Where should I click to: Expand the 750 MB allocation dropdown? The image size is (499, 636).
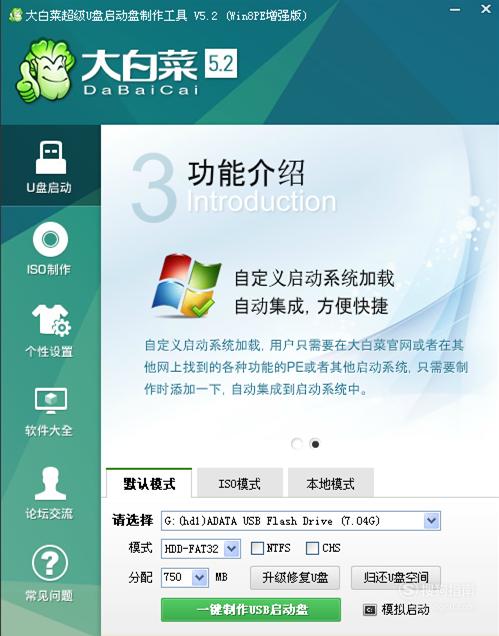click(200, 577)
